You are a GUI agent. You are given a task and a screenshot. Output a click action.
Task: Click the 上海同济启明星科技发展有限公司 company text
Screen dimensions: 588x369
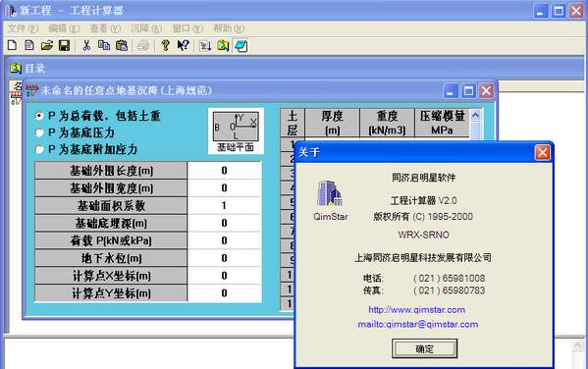tap(423, 258)
